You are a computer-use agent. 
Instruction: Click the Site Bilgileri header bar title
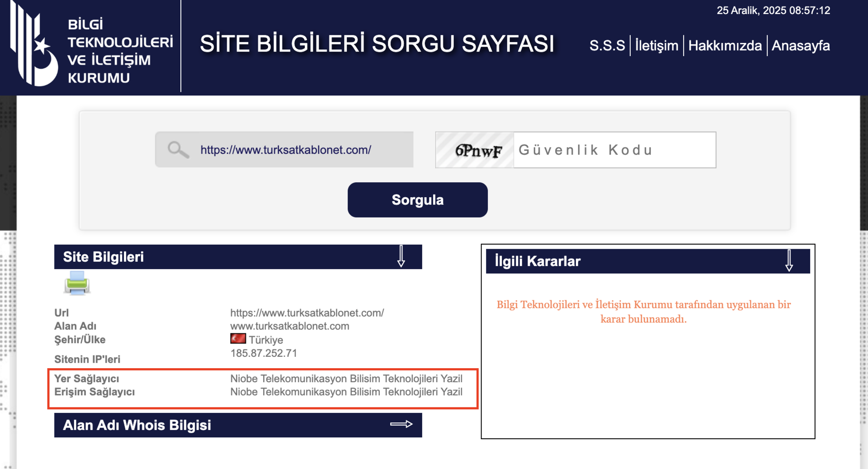104,257
